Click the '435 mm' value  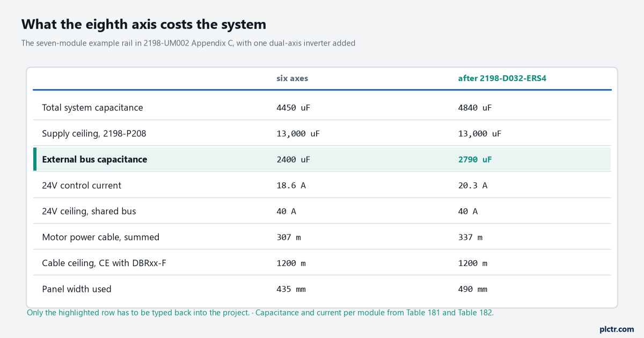[x=291, y=289]
